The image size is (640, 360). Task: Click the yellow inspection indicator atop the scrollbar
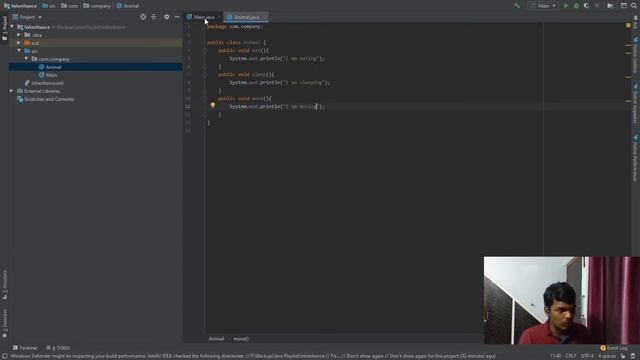(628, 25)
